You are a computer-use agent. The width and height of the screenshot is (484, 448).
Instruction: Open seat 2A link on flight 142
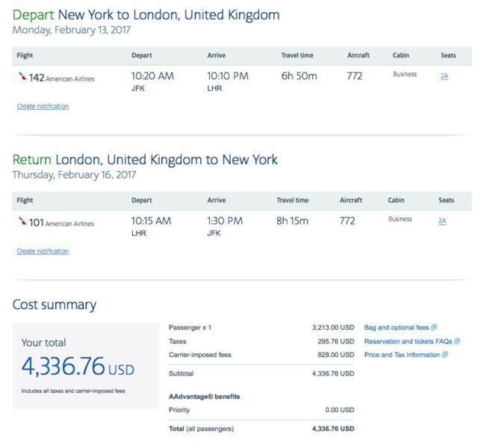click(444, 76)
